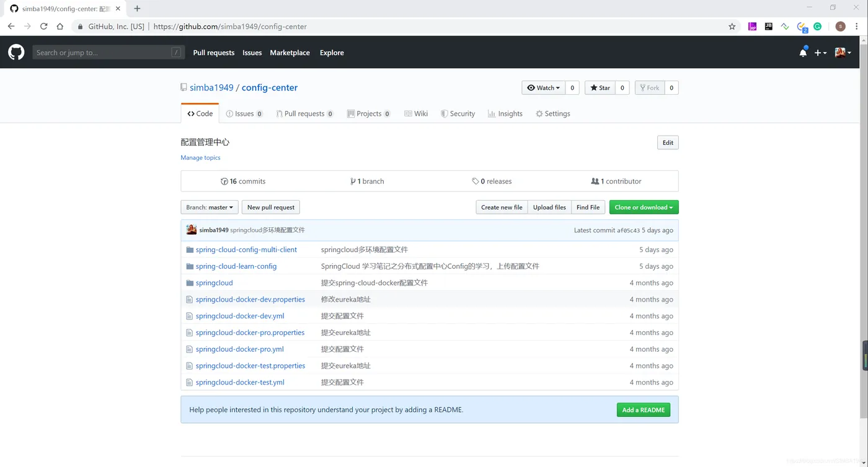Open the simba1949 commit author avatar

[x=192, y=230]
